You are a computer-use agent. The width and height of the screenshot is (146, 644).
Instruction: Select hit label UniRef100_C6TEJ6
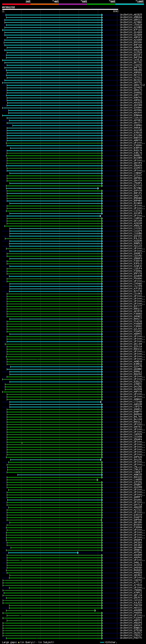click(131, 60)
